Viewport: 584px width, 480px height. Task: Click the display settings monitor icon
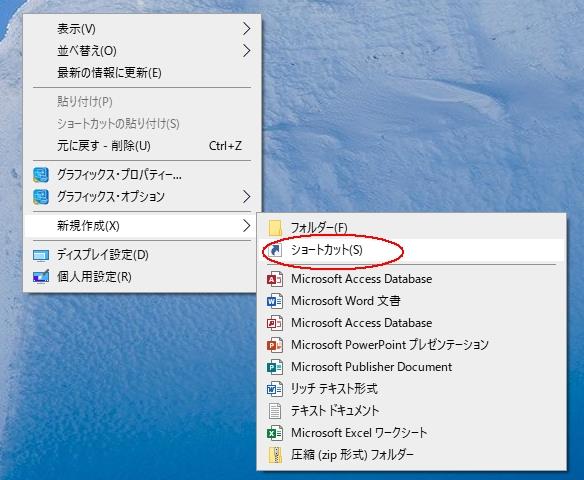(41, 255)
